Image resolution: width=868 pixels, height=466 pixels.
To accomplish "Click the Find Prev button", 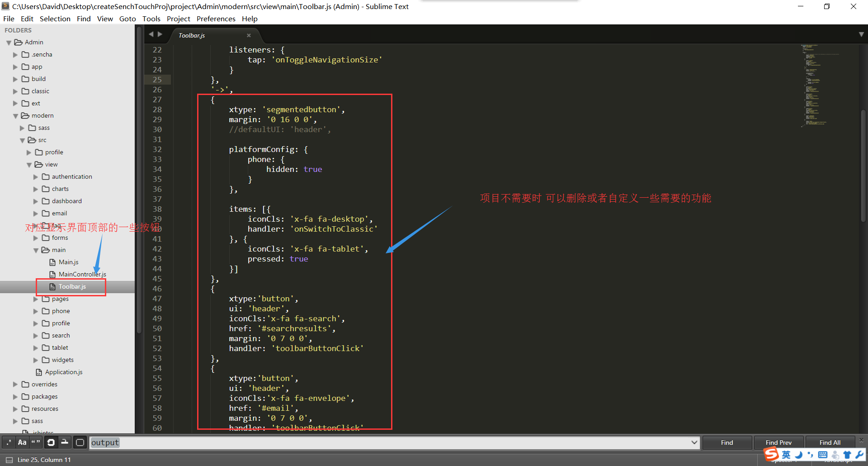I will pyautogui.click(x=778, y=442).
